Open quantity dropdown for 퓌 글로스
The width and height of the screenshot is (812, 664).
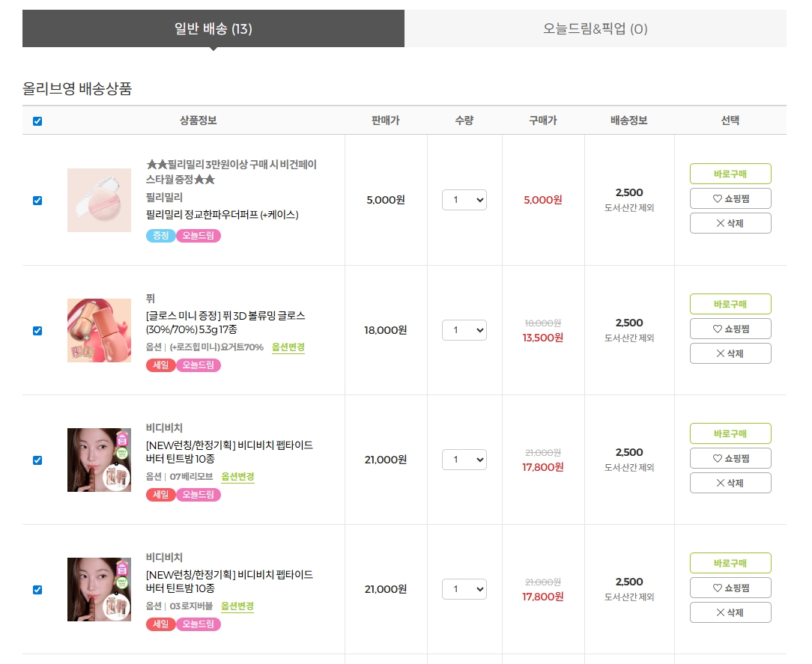[x=464, y=330]
